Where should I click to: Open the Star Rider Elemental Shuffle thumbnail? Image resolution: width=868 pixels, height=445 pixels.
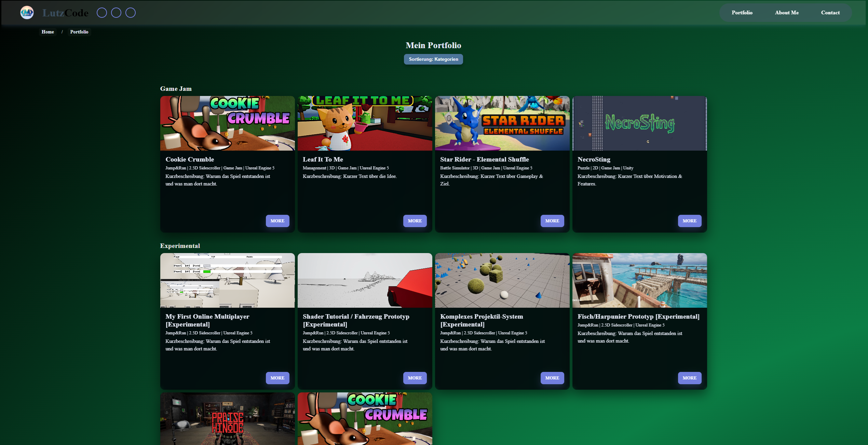tap(502, 123)
